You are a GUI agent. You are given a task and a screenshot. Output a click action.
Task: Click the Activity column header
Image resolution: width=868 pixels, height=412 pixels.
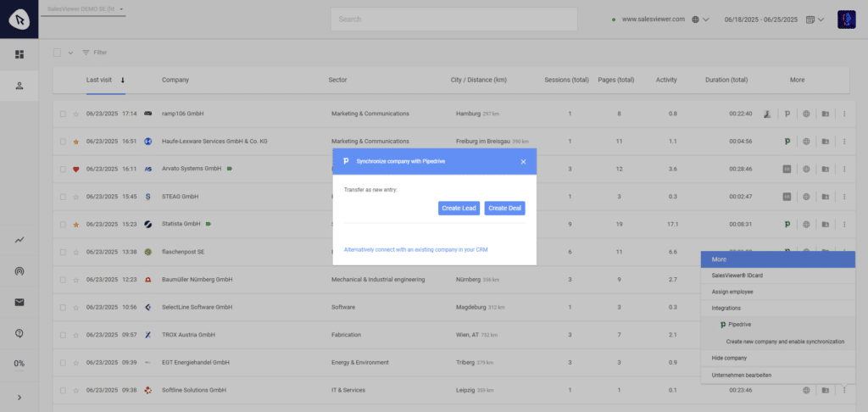(666, 80)
